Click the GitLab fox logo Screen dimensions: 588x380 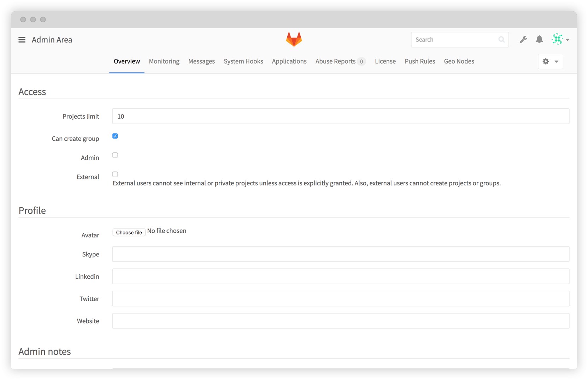(294, 39)
